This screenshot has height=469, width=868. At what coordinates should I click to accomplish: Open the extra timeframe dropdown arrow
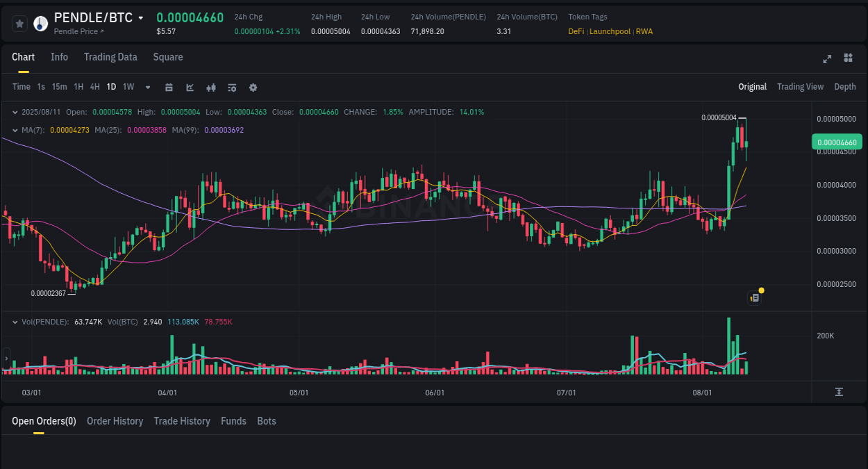pyautogui.click(x=147, y=87)
